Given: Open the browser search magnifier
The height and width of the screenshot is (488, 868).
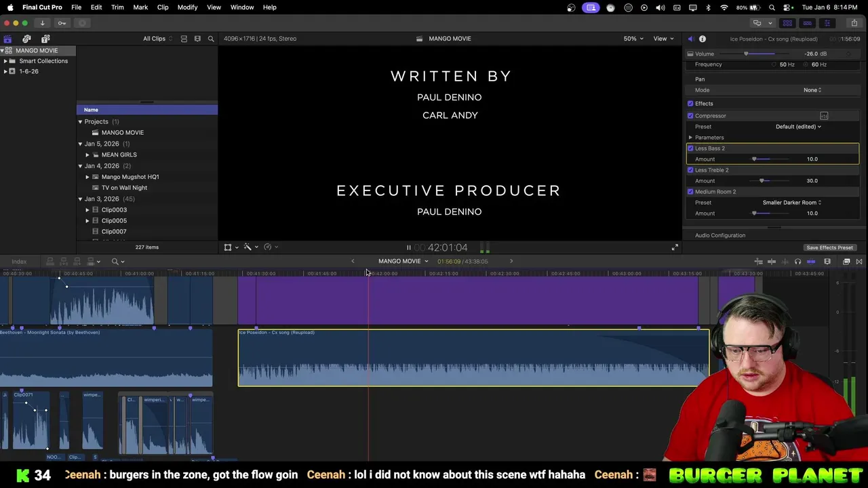Looking at the screenshot, I should [x=211, y=39].
